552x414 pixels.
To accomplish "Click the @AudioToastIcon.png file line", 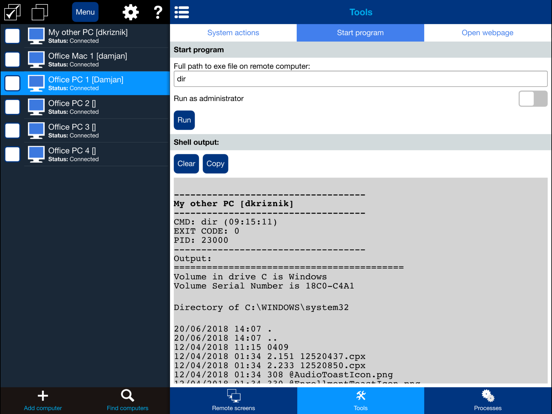I will coord(283,375).
